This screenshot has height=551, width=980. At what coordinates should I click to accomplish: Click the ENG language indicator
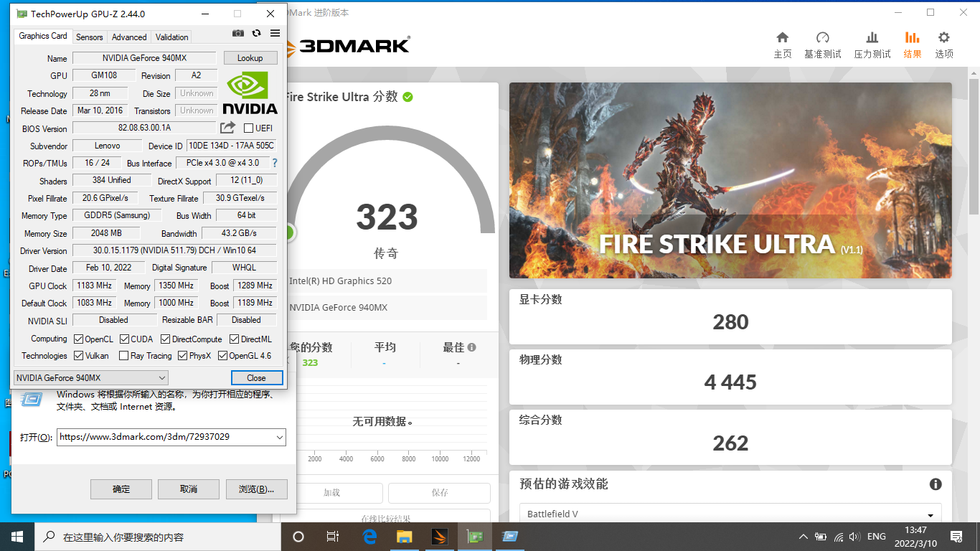pos(877,536)
